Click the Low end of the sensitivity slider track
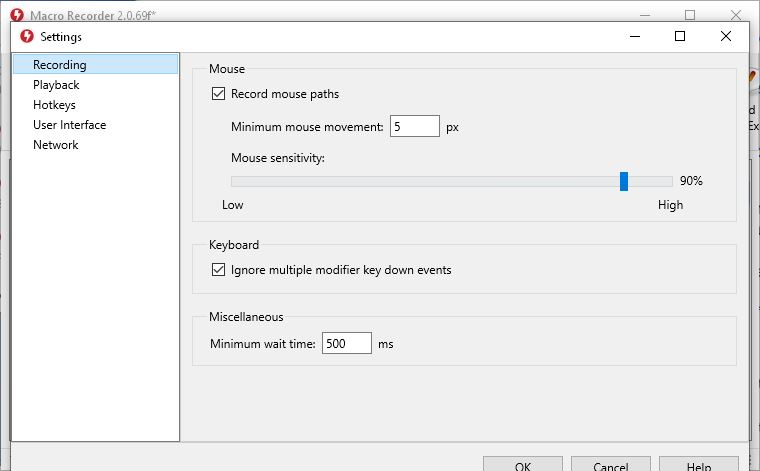760x471 pixels. click(x=236, y=181)
